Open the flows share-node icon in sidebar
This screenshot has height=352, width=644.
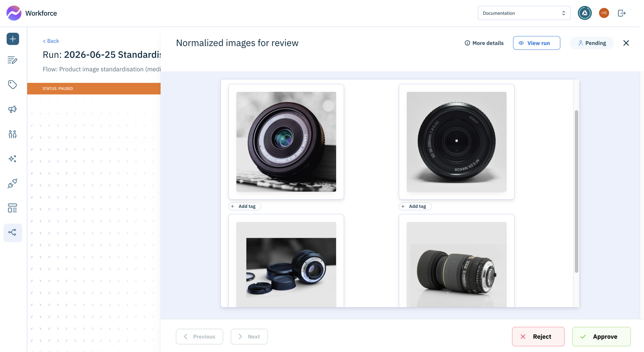click(x=13, y=233)
